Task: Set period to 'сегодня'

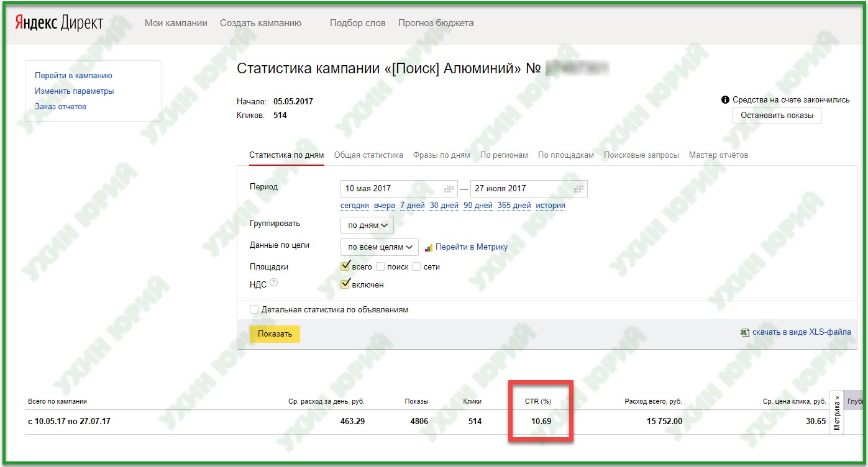Action: (x=355, y=206)
